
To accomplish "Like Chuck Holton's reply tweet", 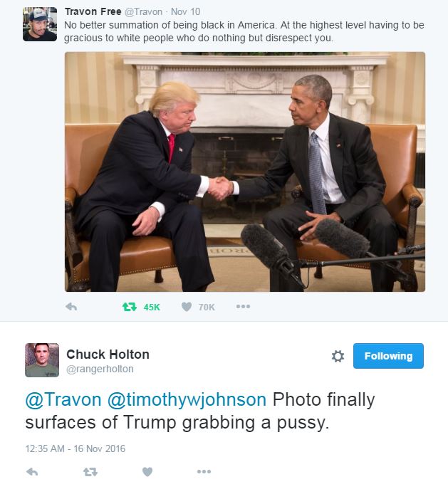I will (147, 472).
